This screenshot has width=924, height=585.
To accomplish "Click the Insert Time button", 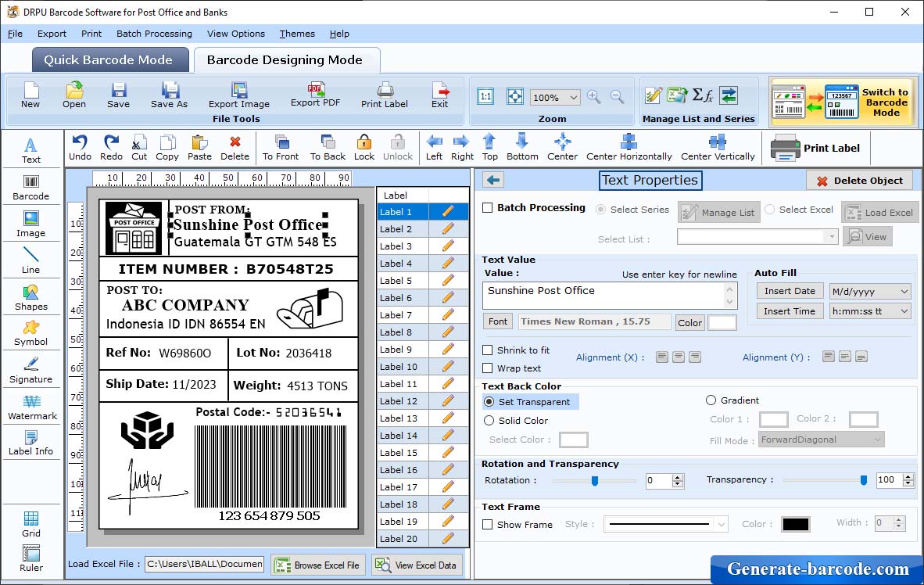I will tap(790, 311).
